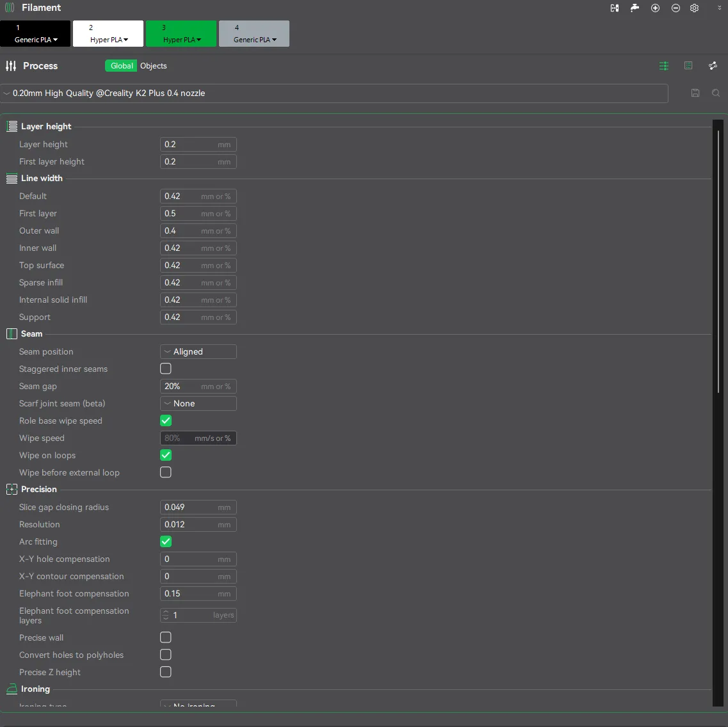Image resolution: width=728 pixels, height=727 pixels.
Task: Expand the process preset selection dropdown
Action: [x=334, y=93]
